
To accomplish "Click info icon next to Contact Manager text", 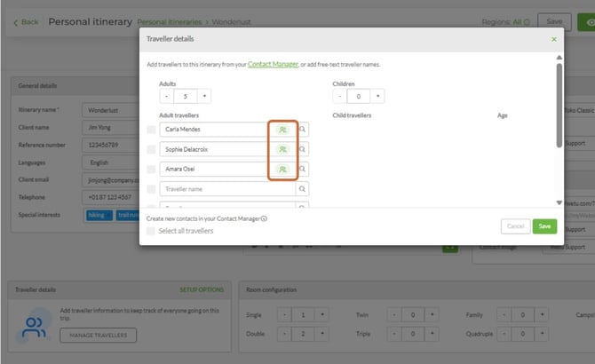I will (x=264, y=218).
